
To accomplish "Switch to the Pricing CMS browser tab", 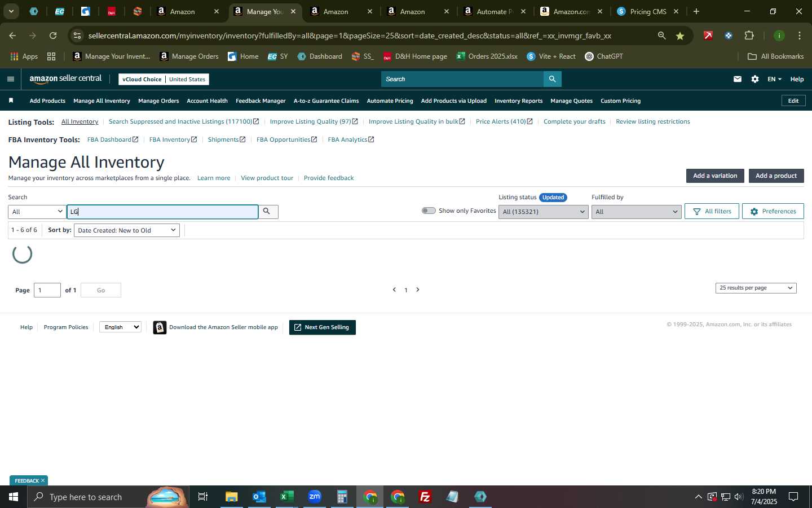I will click(x=647, y=11).
